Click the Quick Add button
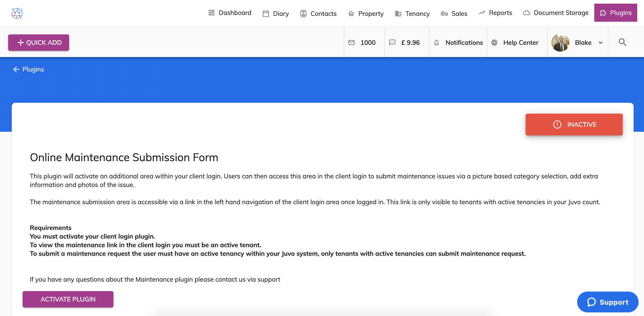 (38, 43)
